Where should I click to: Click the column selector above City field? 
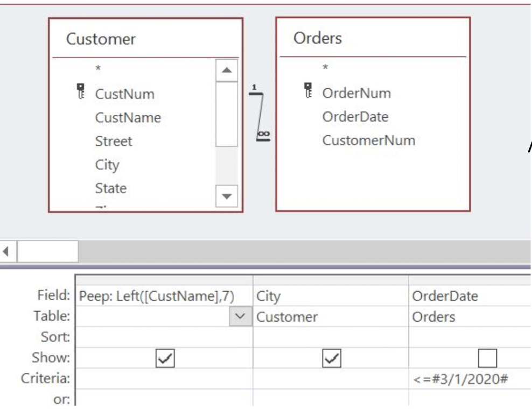[331, 280]
